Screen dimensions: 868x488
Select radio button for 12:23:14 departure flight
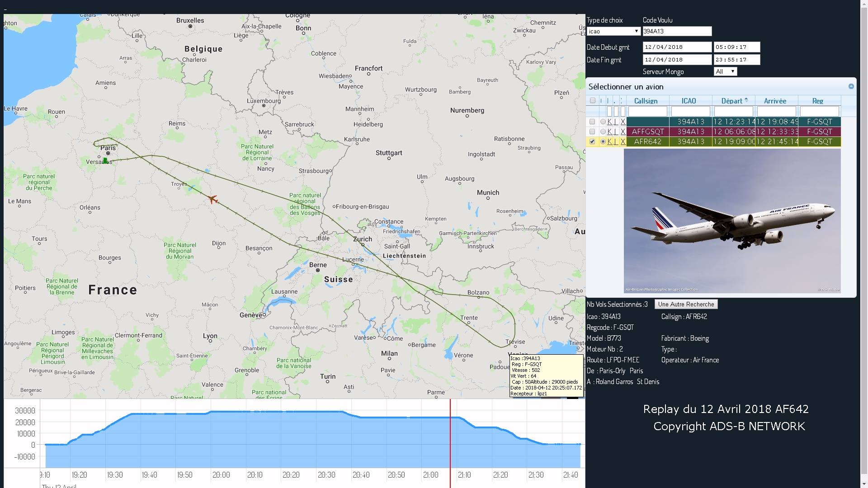[603, 122]
